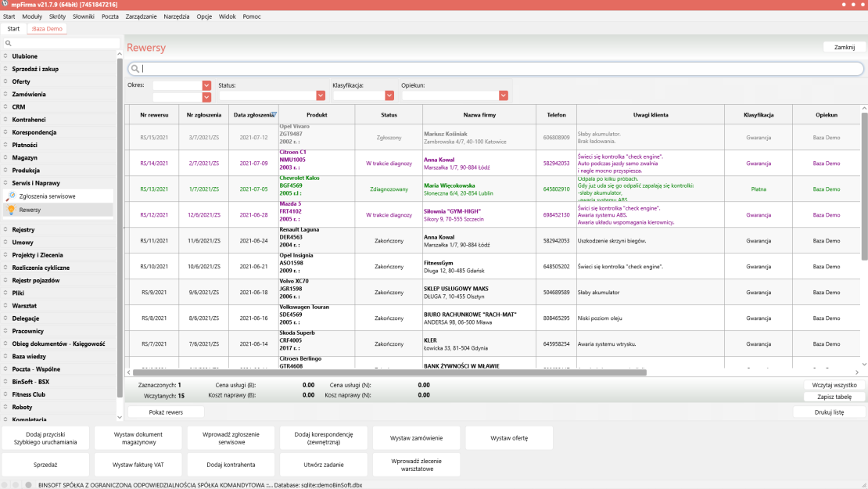
Task: Click Dodaj korespondencję (zewnętrzną) shortcut
Action: (324, 438)
